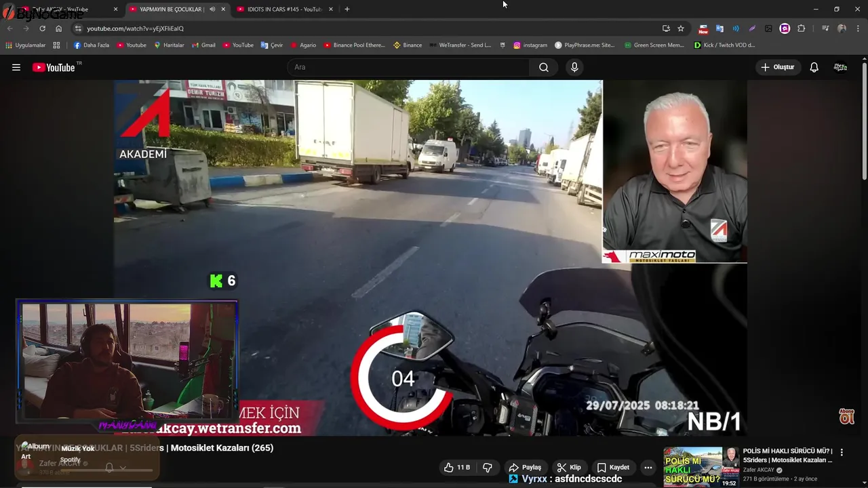This screenshot has width=868, height=488.
Task: Close the IDIOTS IN CARS #145 tab
Action: 331,9
